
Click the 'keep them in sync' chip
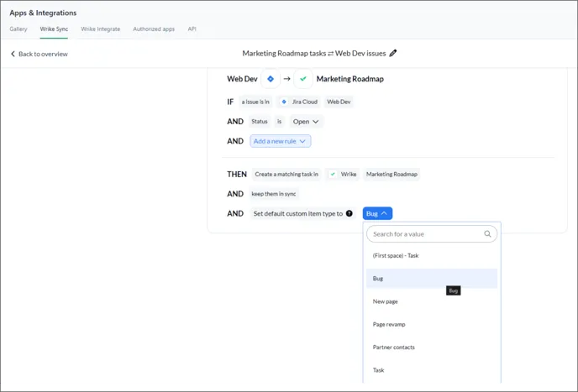[x=274, y=194]
